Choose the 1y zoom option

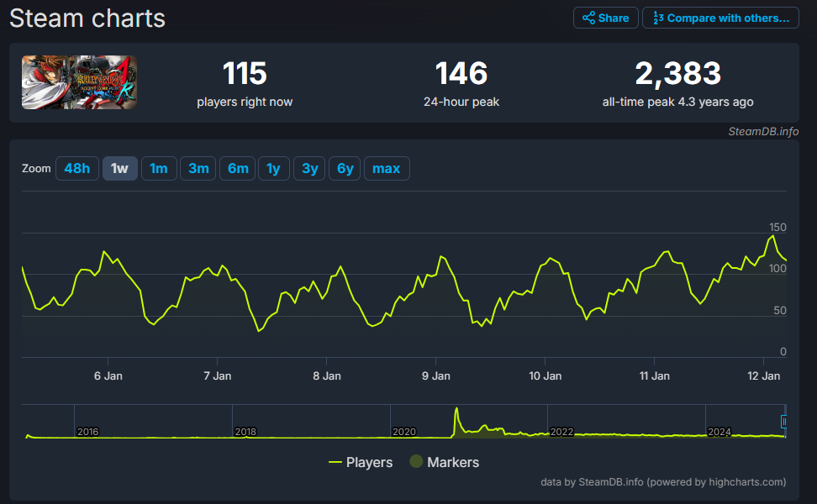[x=273, y=168]
